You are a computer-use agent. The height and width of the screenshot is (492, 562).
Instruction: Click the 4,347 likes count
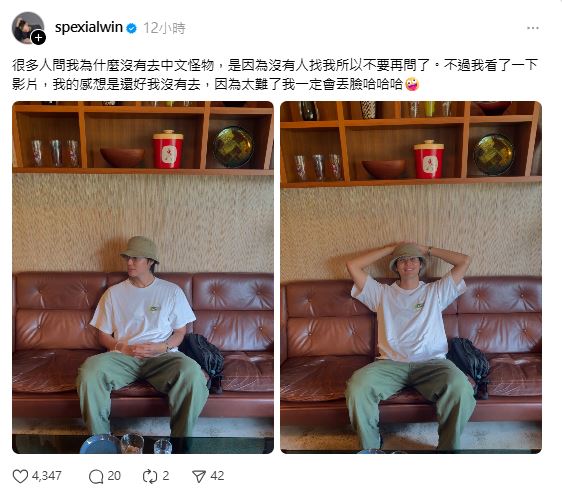point(47,476)
